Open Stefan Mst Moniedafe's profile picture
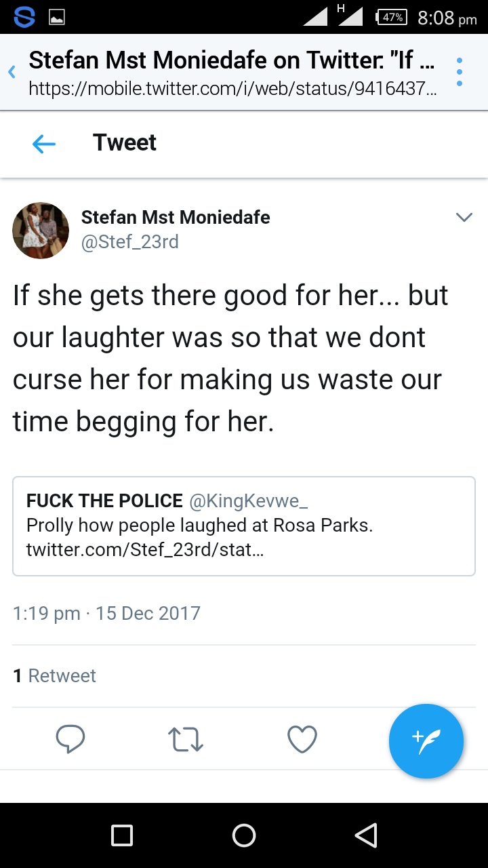Image resolution: width=488 pixels, height=868 pixels. point(41,231)
